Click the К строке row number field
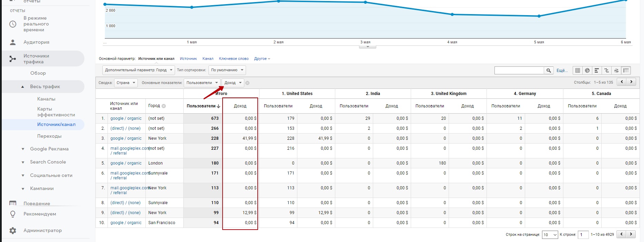The height and width of the screenshot is (242, 644). point(583,235)
